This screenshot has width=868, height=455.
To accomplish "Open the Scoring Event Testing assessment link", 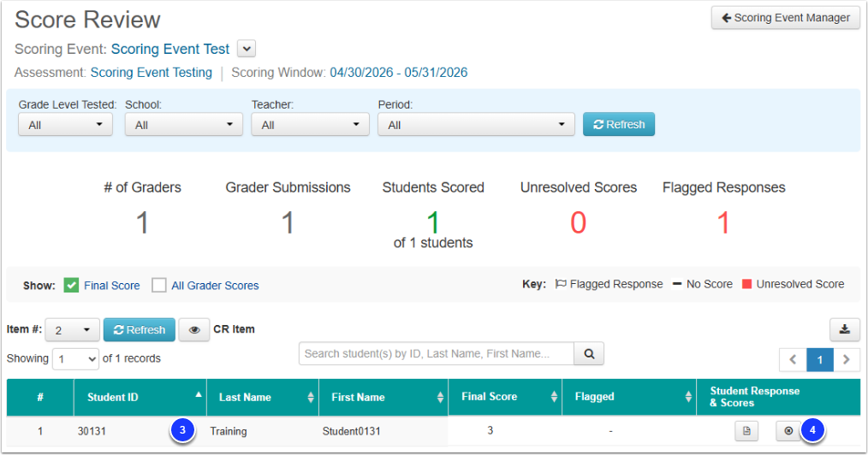I will pos(152,73).
